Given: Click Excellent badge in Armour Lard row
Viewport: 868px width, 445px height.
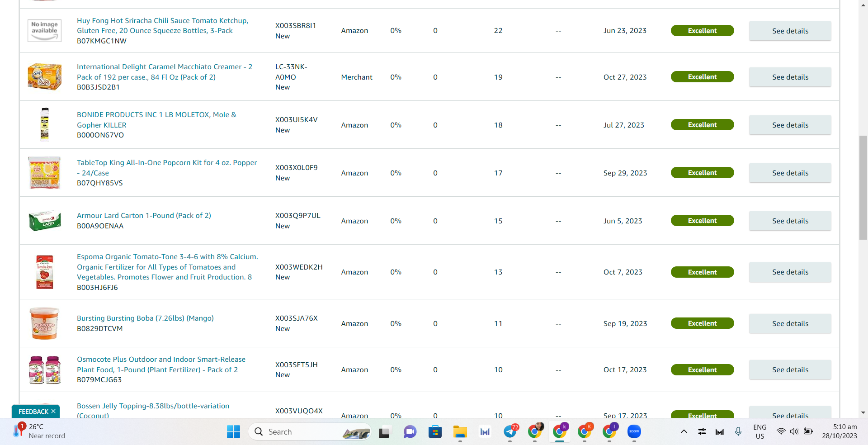Looking at the screenshot, I should (x=702, y=221).
